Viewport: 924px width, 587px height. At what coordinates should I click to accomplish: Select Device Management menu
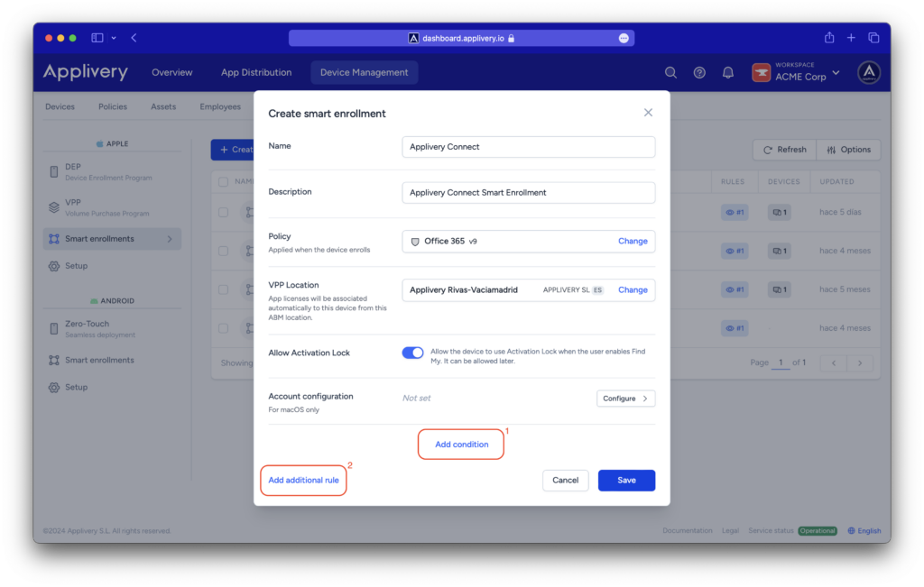click(x=365, y=72)
